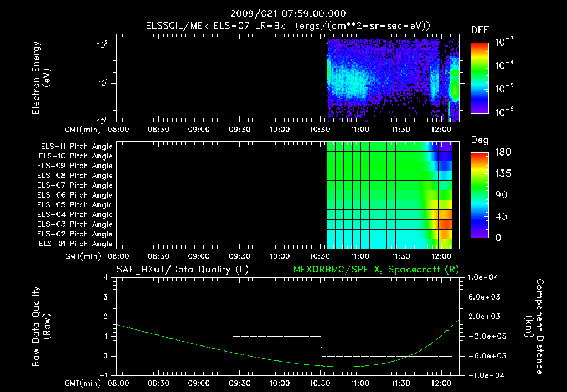Click 12:00 tick on spectrogram time axis
Image resolution: width=567 pixels, height=392 pixels.
point(441,130)
